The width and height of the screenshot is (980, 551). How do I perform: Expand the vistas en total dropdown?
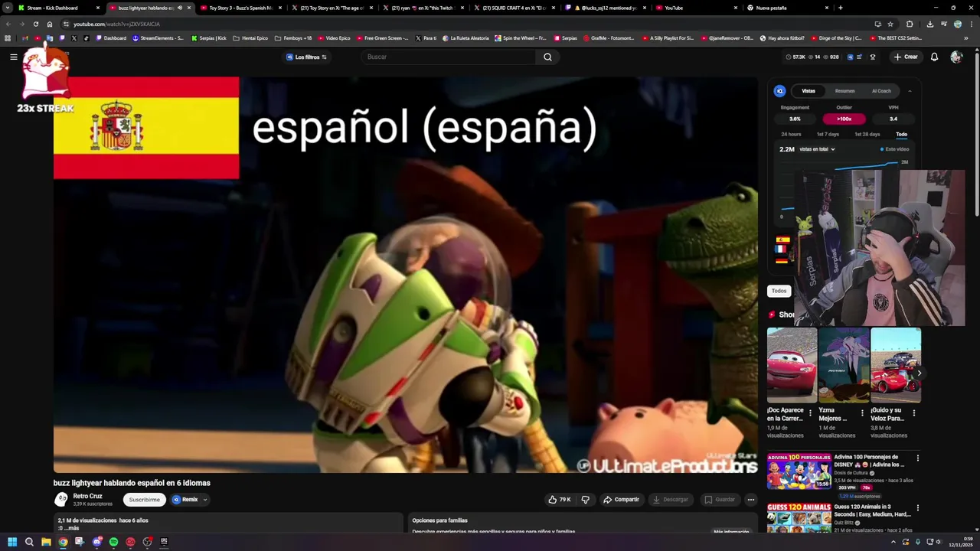[817, 149]
